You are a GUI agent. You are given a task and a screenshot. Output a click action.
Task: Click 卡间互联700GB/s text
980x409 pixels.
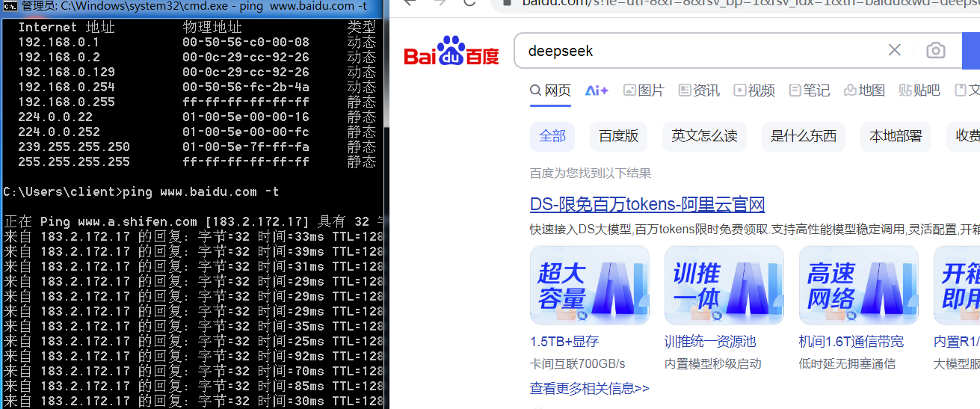click(578, 364)
